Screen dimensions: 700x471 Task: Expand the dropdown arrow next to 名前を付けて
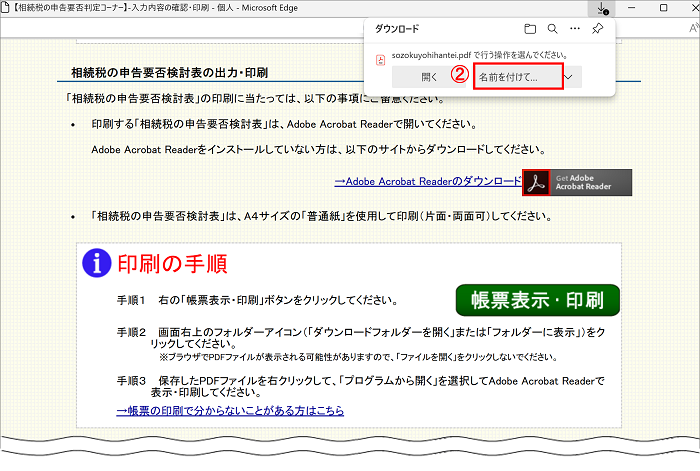click(568, 76)
